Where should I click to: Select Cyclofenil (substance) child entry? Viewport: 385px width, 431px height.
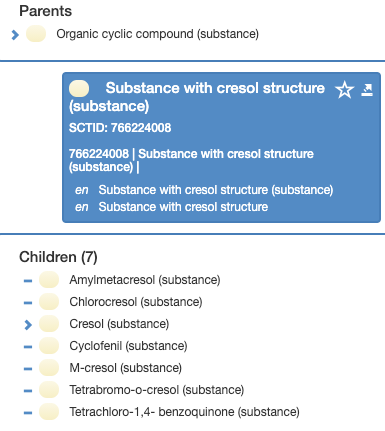coord(128,346)
